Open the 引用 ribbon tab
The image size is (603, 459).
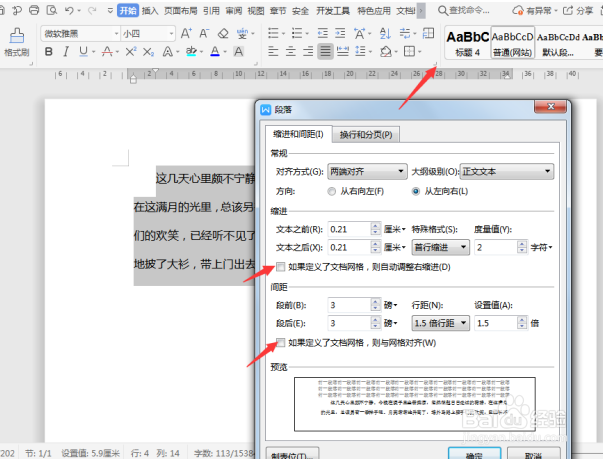(212, 10)
